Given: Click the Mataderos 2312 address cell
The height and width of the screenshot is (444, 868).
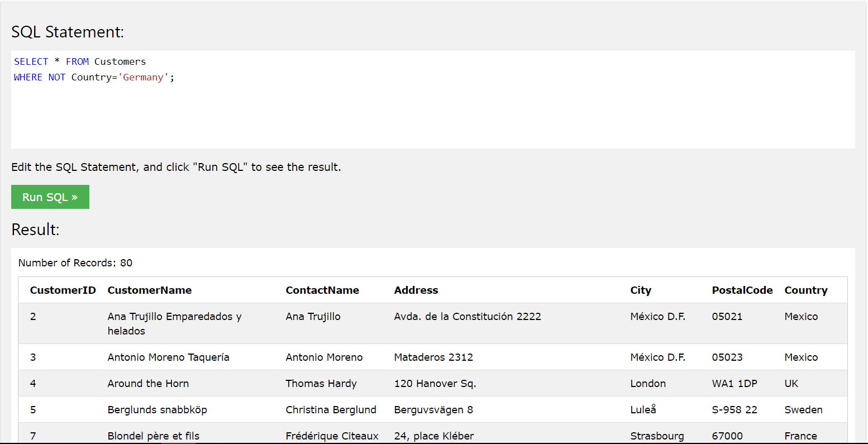Looking at the screenshot, I should [433, 357].
